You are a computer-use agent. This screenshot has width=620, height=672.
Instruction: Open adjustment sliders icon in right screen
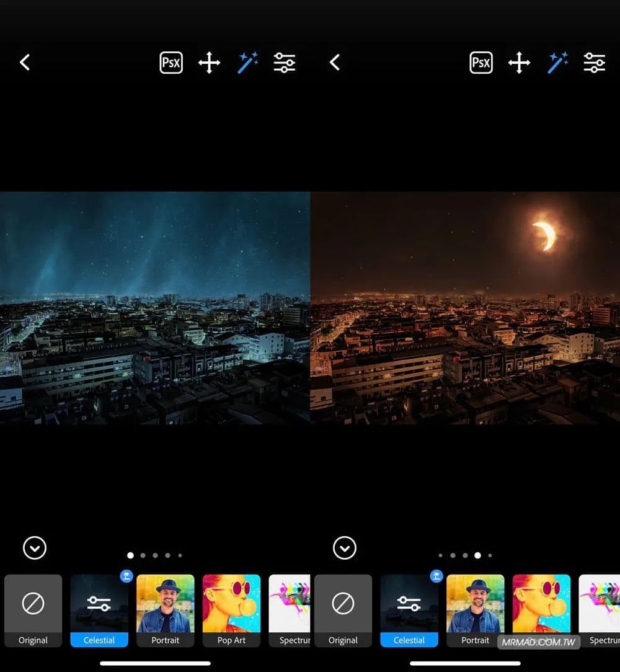pyautogui.click(x=595, y=63)
